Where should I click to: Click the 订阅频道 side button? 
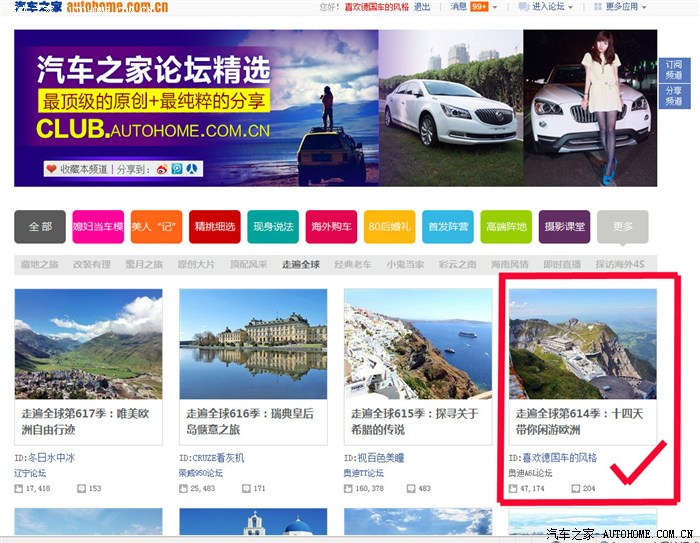674,69
